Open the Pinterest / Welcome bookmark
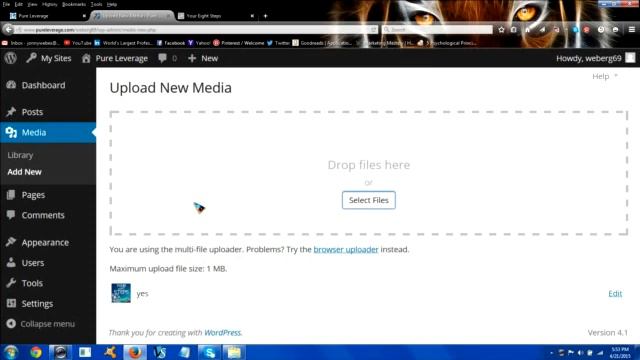The height and width of the screenshot is (360, 640). (x=238, y=43)
